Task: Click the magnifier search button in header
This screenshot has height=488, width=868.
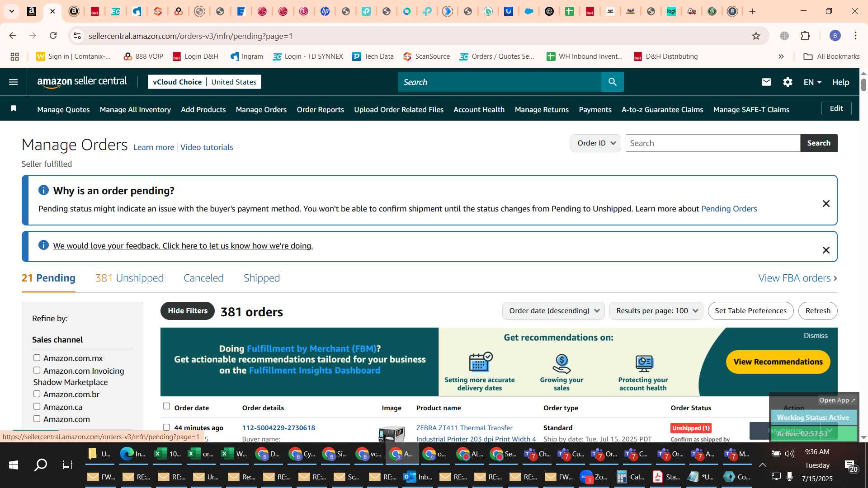Action: [x=612, y=82]
